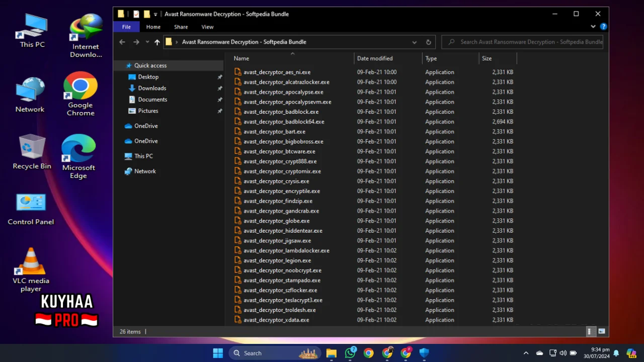Open the Explorer help button
Viewport: 644px width, 362px height.
point(603,27)
